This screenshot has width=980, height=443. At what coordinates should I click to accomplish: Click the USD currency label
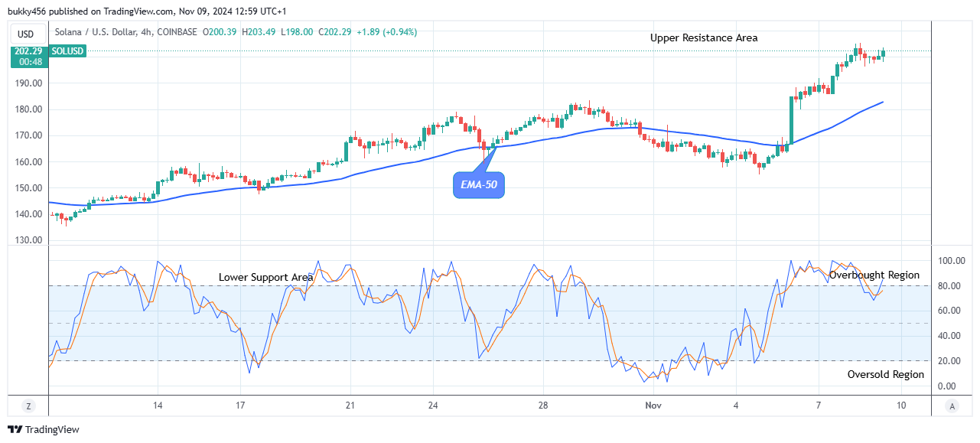(26, 34)
